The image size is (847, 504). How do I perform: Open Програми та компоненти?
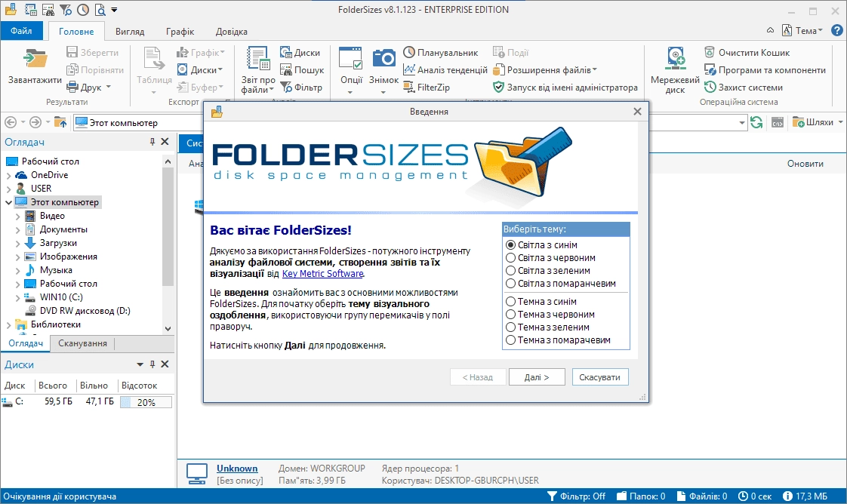[x=765, y=69]
